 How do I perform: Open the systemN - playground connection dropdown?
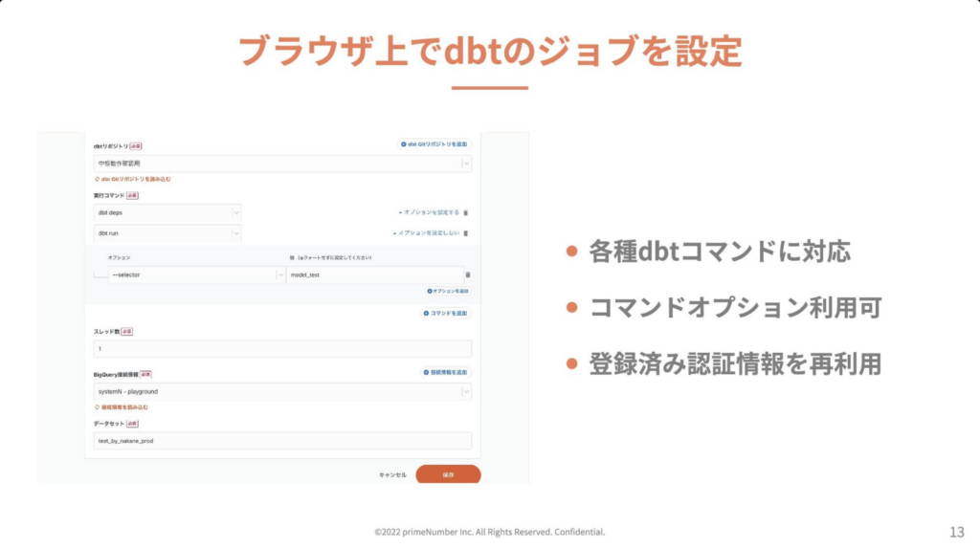(465, 391)
